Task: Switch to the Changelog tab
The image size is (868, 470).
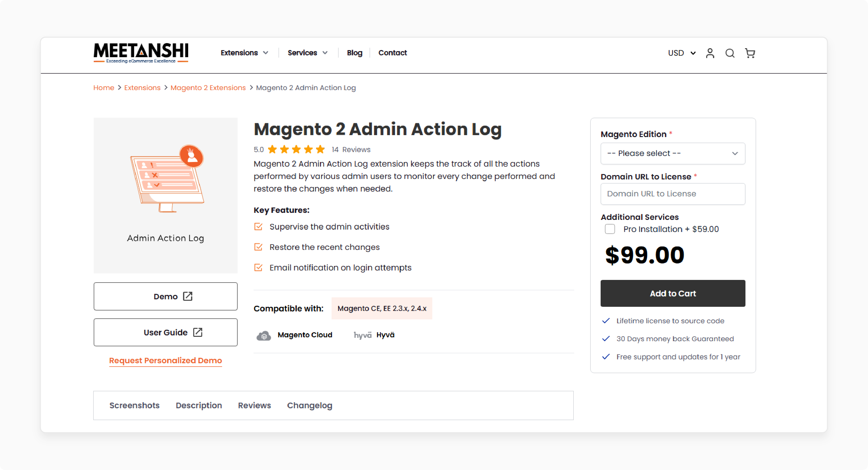Action: pyautogui.click(x=310, y=405)
